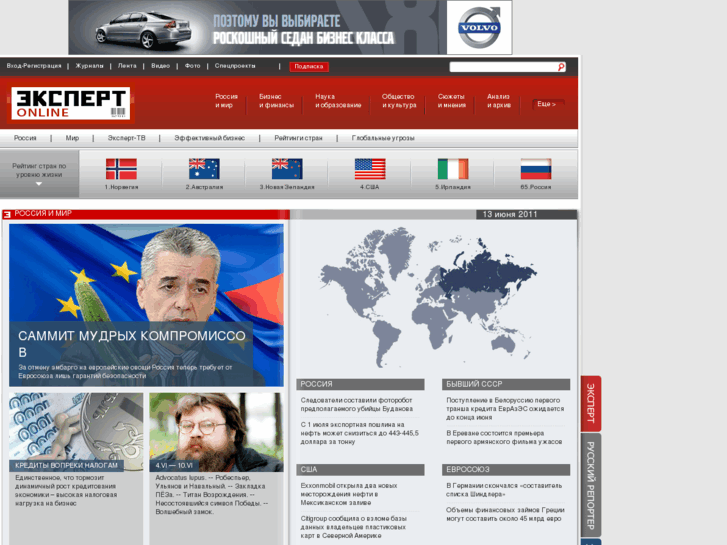Open Видео link in top bar
727x545 pixels.
[160, 66]
